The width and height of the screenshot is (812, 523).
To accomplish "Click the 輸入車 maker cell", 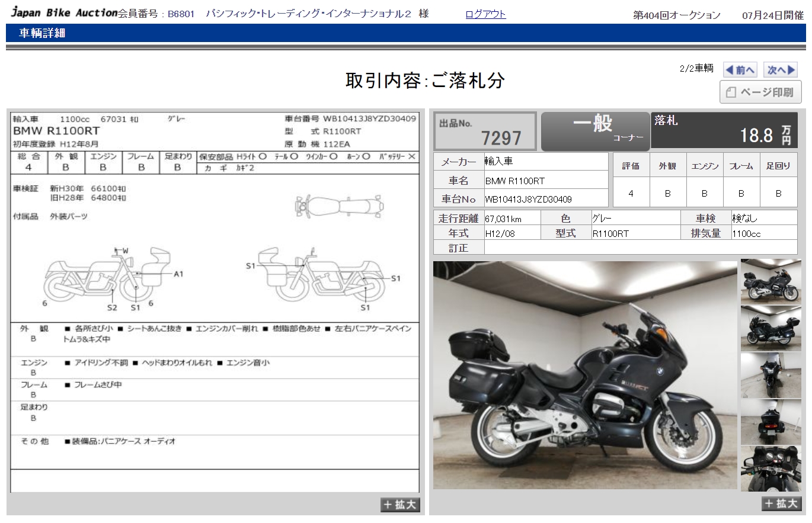I will (546, 161).
